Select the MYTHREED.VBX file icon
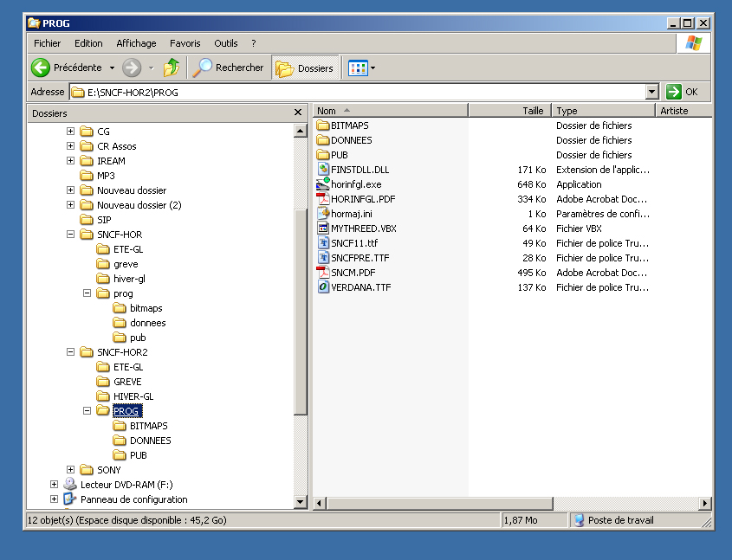The image size is (732, 560). [323, 228]
